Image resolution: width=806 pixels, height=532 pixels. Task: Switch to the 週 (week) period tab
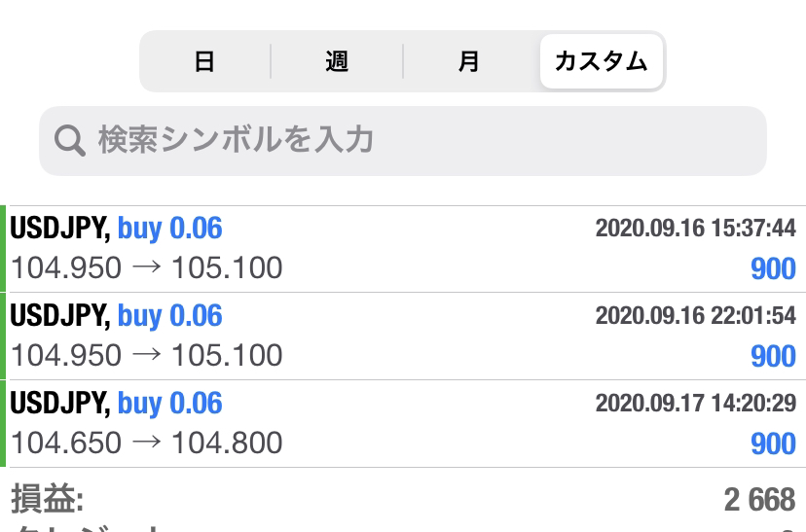[337, 61]
